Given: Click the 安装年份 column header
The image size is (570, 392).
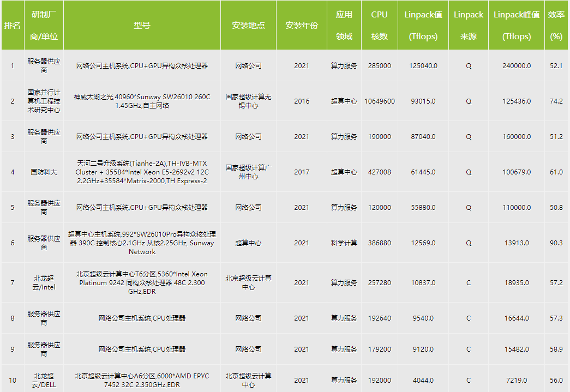Looking at the screenshot, I should [301, 26].
